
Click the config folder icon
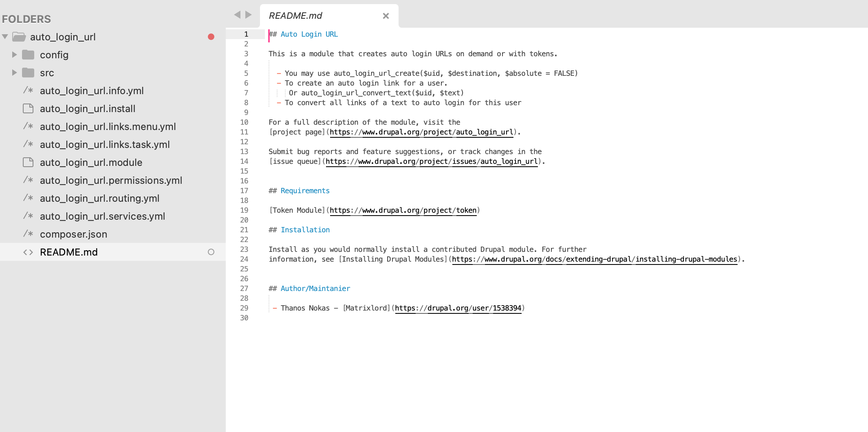point(28,55)
